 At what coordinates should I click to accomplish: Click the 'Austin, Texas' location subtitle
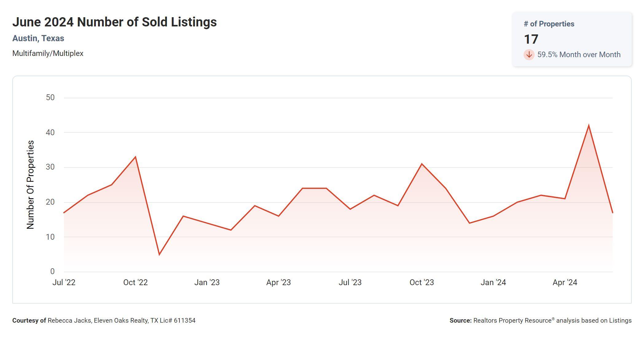pyautogui.click(x=38, y=38)
